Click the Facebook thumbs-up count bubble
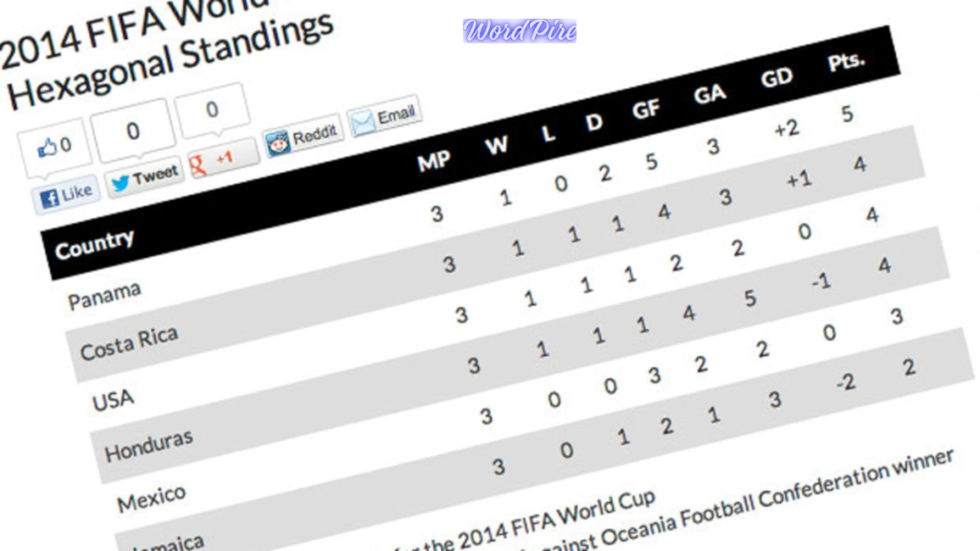 point(55,147)
